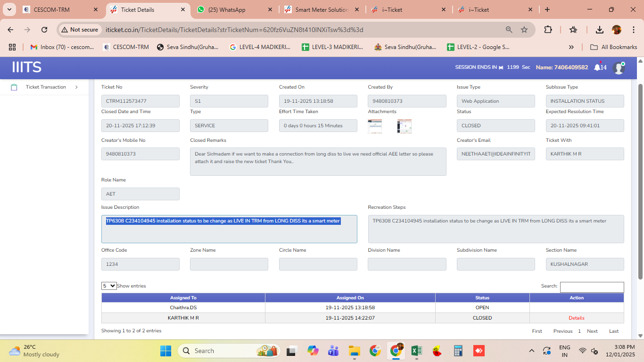The width and height of the screenshot is (644, 362).
Task: Click the page vertical scrollbar
Action: 640,181
